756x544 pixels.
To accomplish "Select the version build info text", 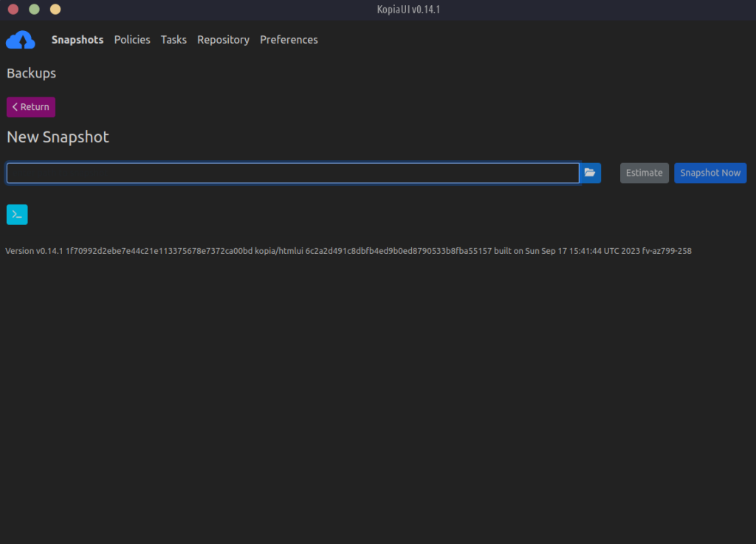I will 348,251.
